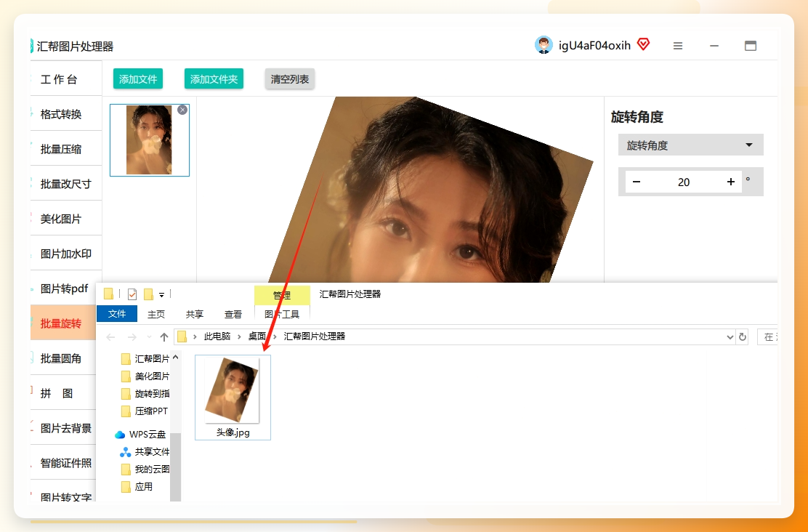Click 此电脑 in the address bar
Viewport: 808px width, 532px height.
pos(217,336)
